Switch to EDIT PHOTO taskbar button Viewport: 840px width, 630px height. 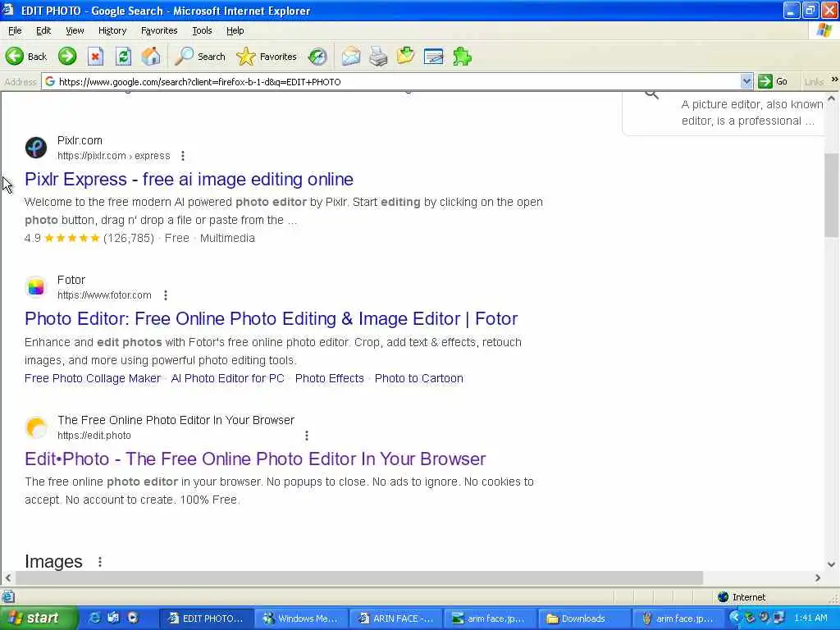pos(206,619)
